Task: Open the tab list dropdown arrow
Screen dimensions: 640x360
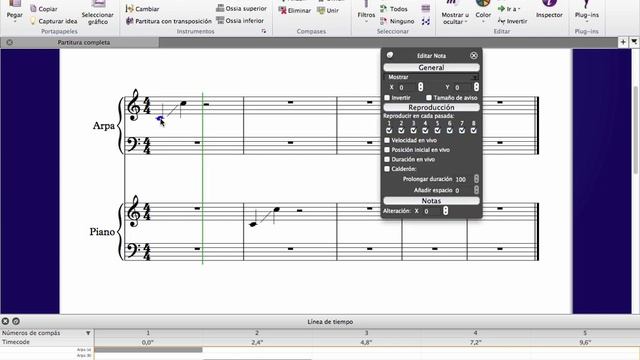Action: pyautogui.click(x=634, y=42)
